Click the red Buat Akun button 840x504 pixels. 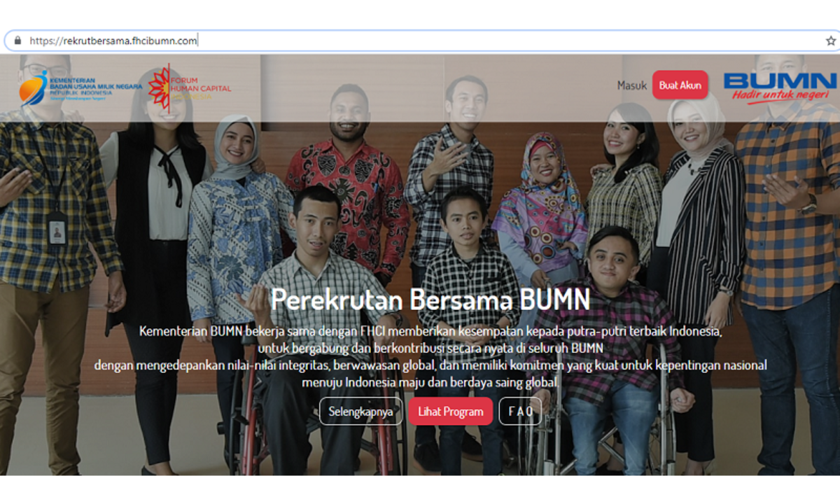click(680, 85)
